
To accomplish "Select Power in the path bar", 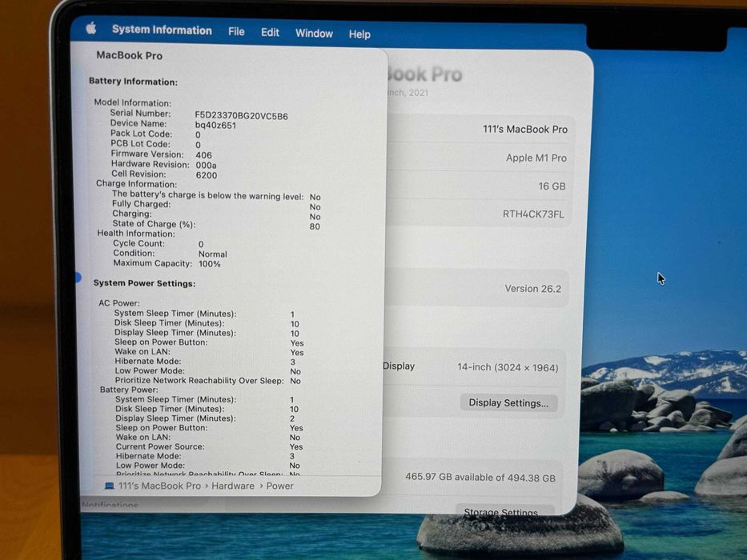I will coord(279,486).
